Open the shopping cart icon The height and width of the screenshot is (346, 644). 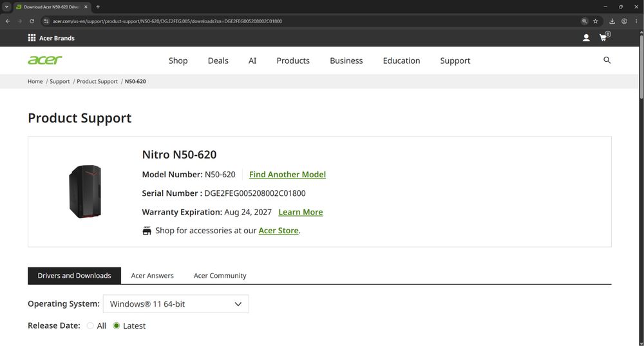(x=603, y=37)
